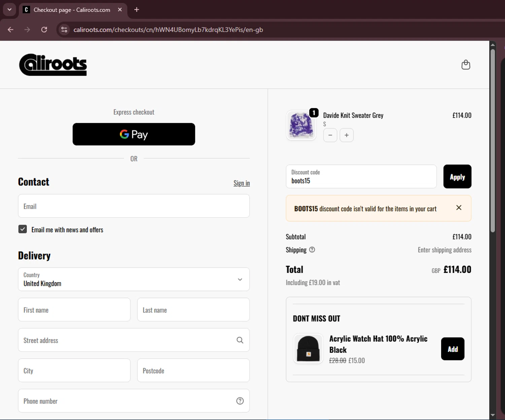Focus the Email field
The image size is (505, 420).
134,206
